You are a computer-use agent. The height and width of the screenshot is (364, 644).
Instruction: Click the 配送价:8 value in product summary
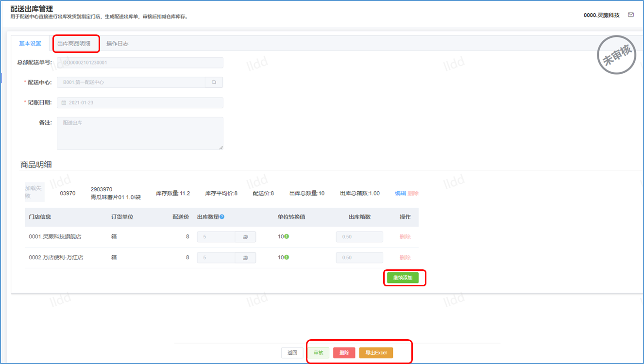pyautogui.click(x=263, y=193)
